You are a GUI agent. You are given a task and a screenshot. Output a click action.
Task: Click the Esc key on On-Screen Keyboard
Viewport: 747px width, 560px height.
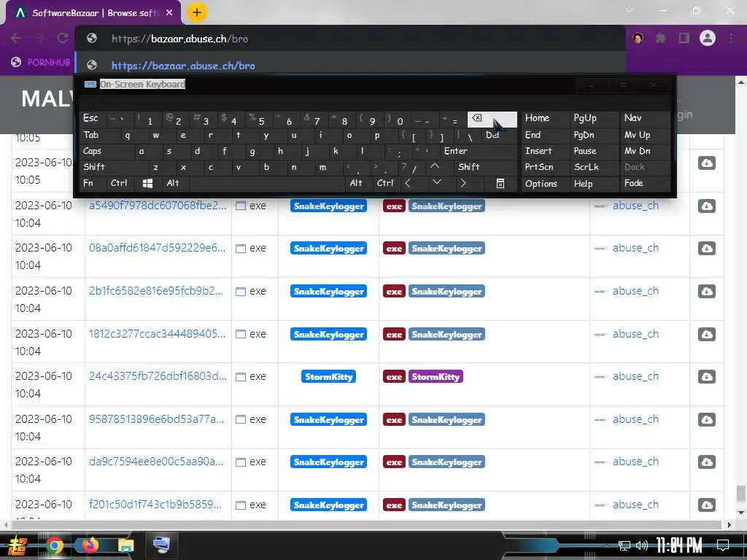tap(93, 119)
